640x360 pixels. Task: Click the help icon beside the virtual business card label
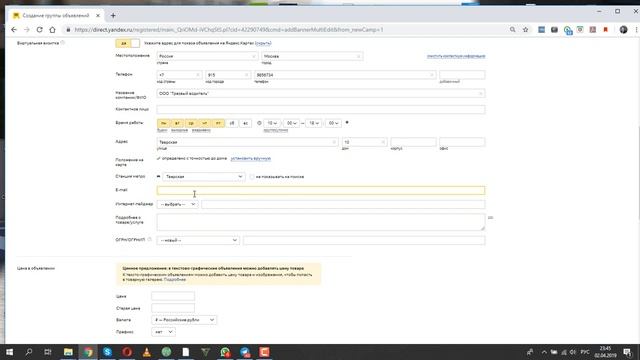pos(63,42)
